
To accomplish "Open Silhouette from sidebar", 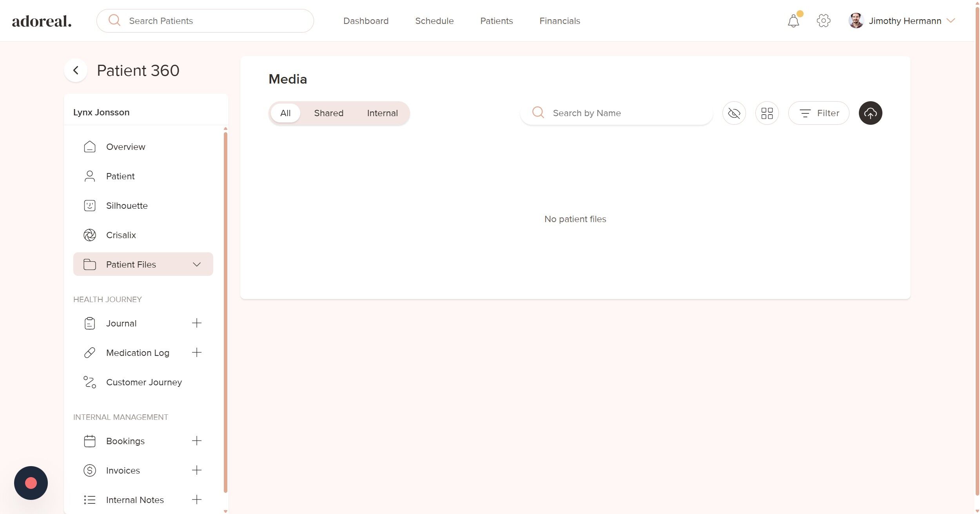I will coord(127,206).
